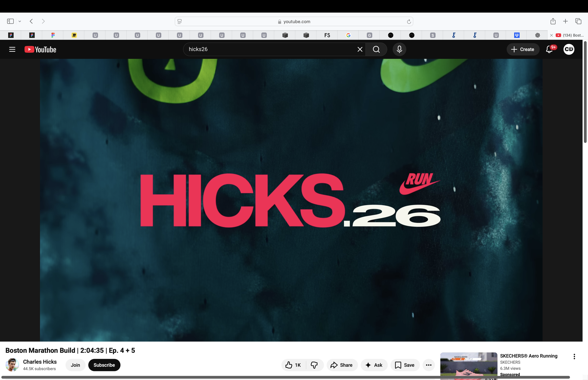Ask about this video
Image resolution: width=588 pixels, height=380 pixels.
[x=374, y=365]
